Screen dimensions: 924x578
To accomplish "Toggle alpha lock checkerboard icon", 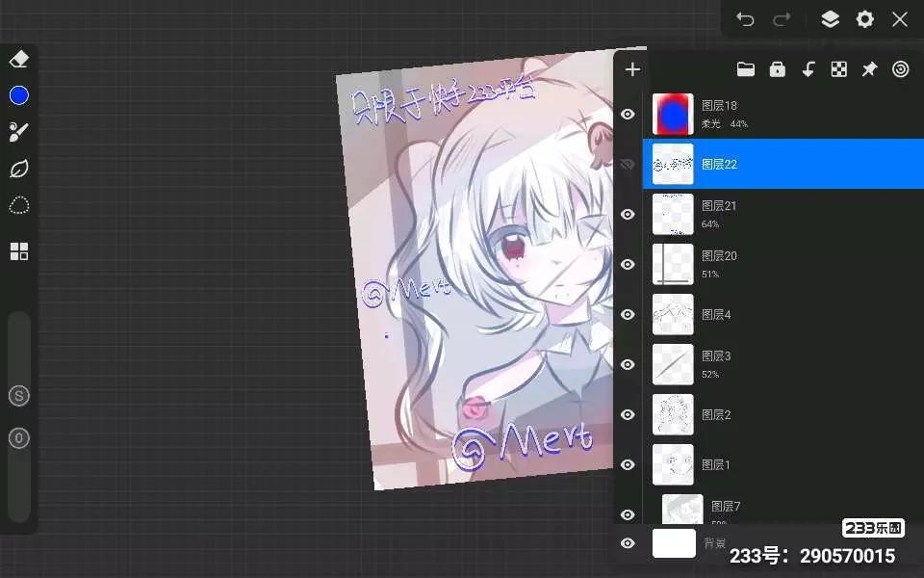I will (839, 69).
